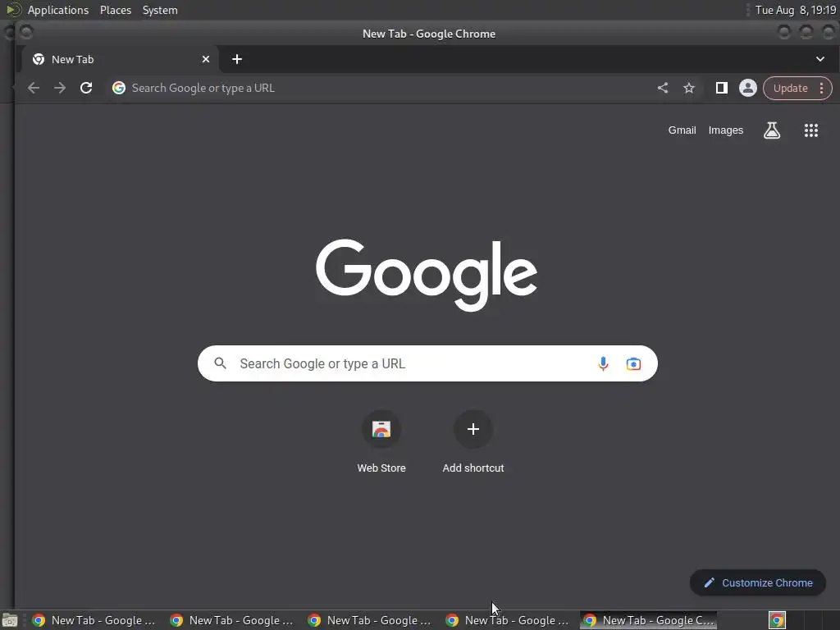Open the System menu

click(x=160, y=10)
